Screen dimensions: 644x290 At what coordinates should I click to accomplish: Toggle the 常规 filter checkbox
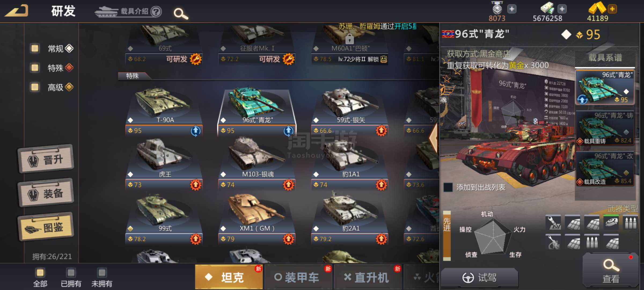coord(35,49)
